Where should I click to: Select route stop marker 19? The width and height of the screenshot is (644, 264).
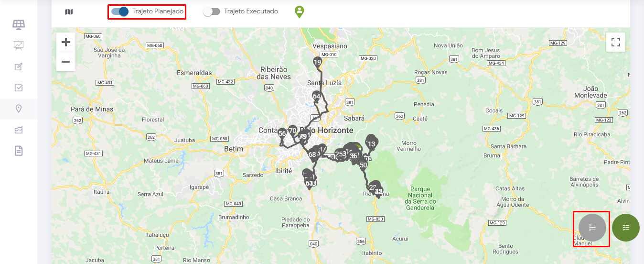(318, 63)
